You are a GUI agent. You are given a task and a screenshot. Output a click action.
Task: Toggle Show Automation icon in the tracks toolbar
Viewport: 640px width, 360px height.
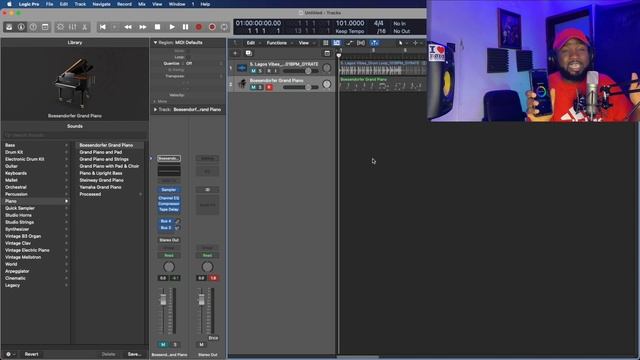(349, 43)
